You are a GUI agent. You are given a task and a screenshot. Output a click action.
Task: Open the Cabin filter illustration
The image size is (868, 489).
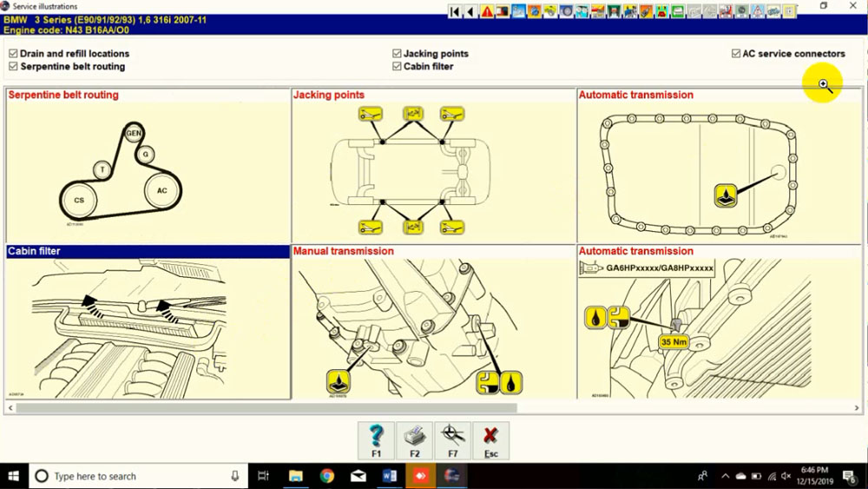(148, 328)
